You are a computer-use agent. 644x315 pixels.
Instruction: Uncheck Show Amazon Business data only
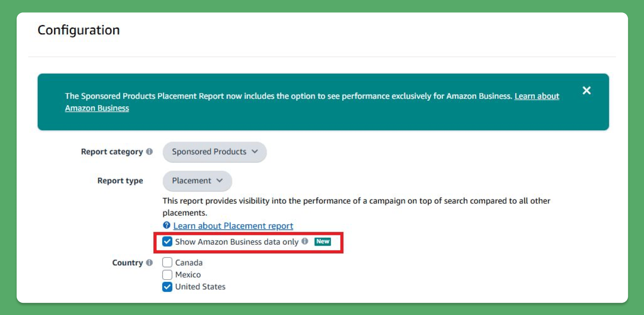(x=167, y=242)
